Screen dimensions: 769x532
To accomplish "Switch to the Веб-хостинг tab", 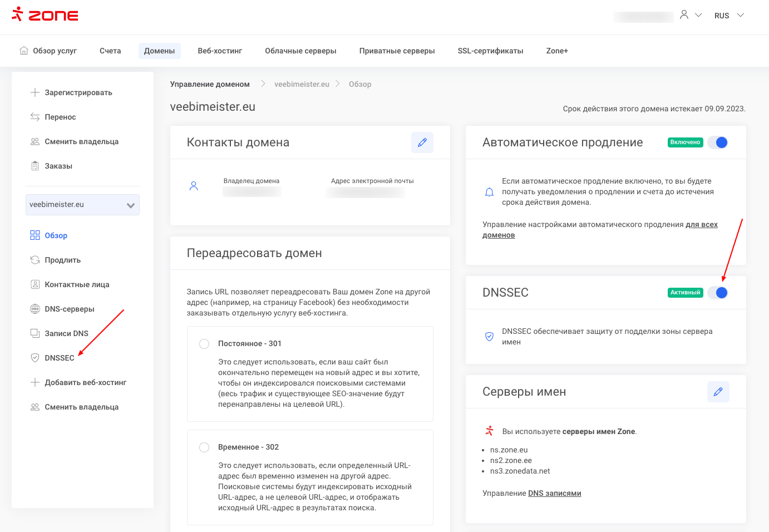I will coord(220,51).
